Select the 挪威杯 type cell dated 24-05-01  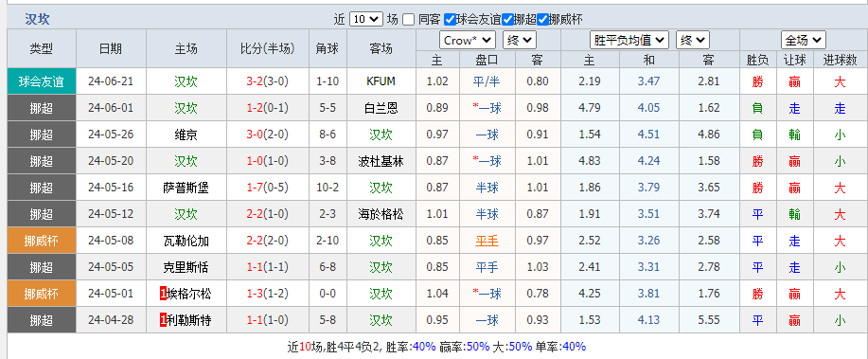(42, 295)
